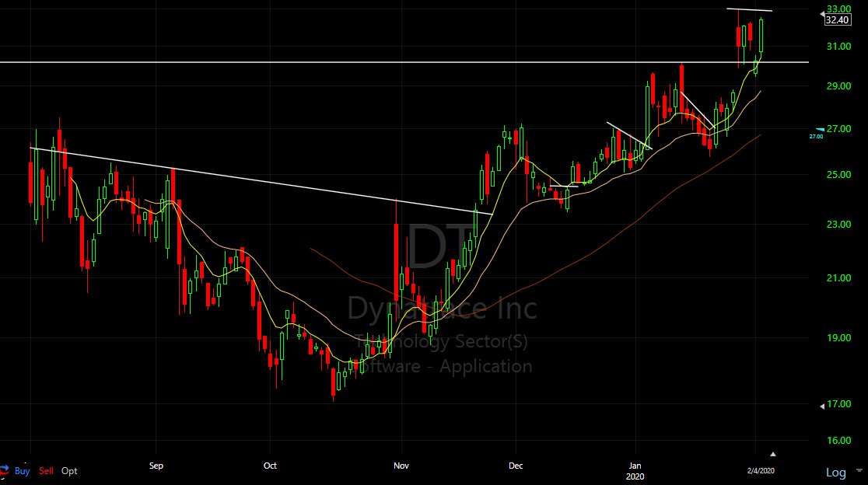Click the left arrow marker beside 17.00
The height and width of the screenshot is (485, 868).
pos(822,406)
